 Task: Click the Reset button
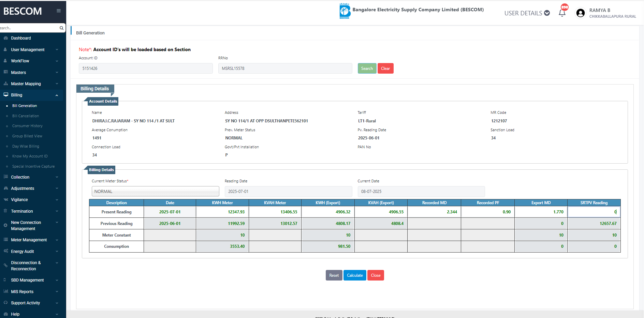pyautogui.click(x=334, y=275)
